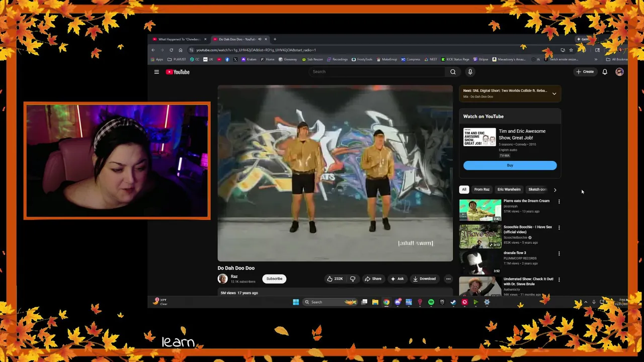Open the KICK Status Page bookmark
Viewport: 644px width, 362px height.
[x=455, y=59]
